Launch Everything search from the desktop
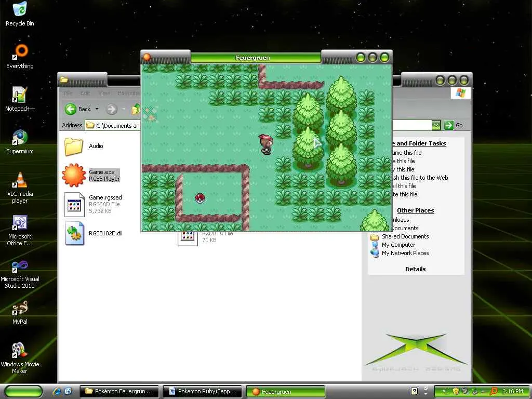The width and height of the screenshot is (532, 399). 20,56
